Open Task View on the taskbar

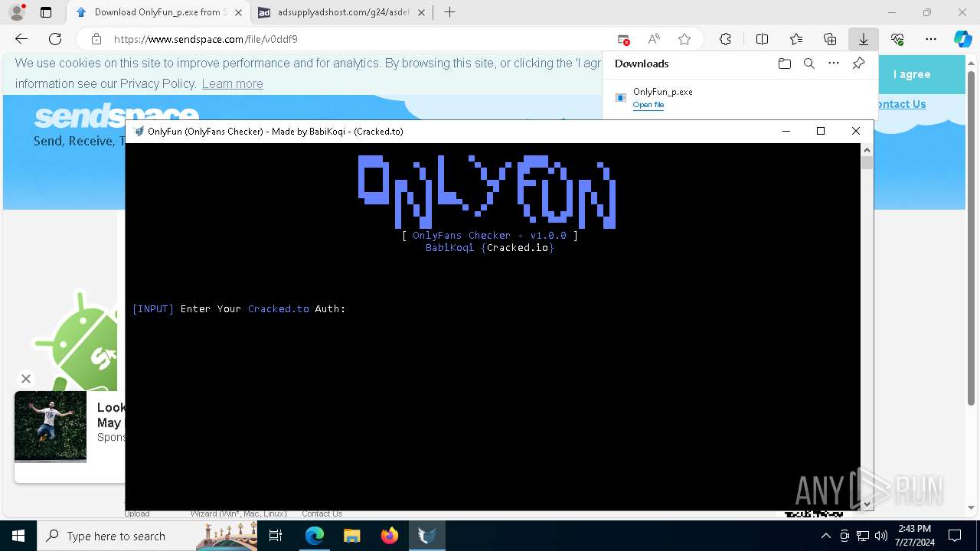point(276,536)
